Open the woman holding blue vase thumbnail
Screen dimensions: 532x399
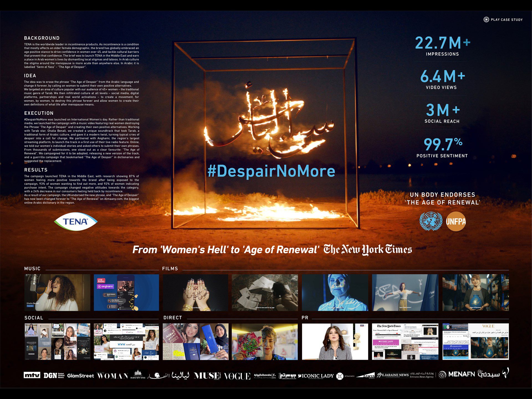(x=475, y=293)
